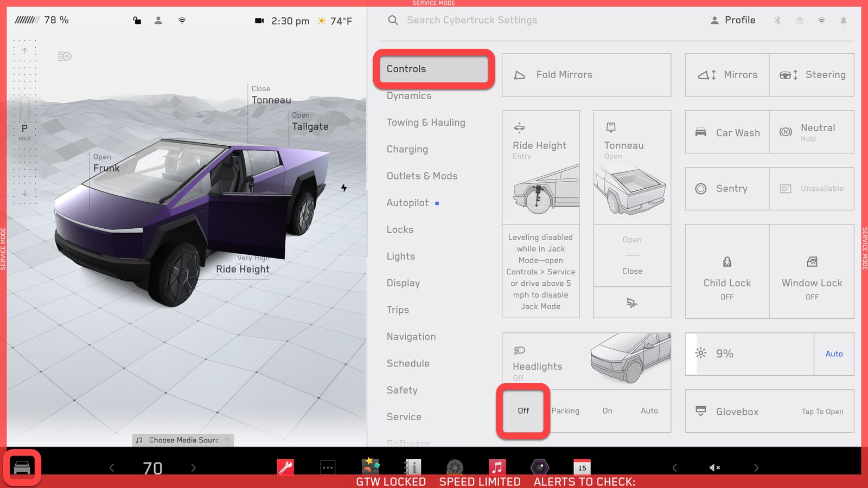Image resolution: width=868 pixels, height=488 pixels.
Task: Open the camera lens app icon
Action: 539,467
